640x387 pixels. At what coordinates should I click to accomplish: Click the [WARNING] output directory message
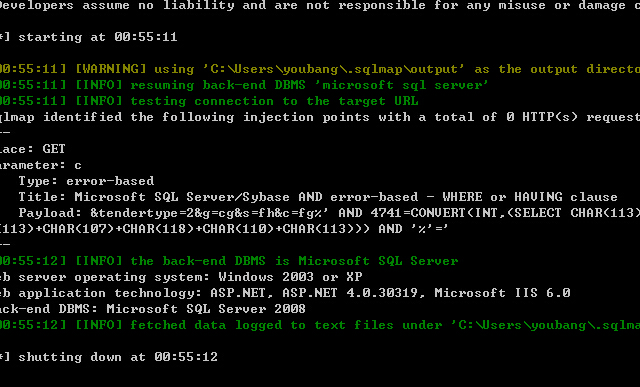coord(320,69)
